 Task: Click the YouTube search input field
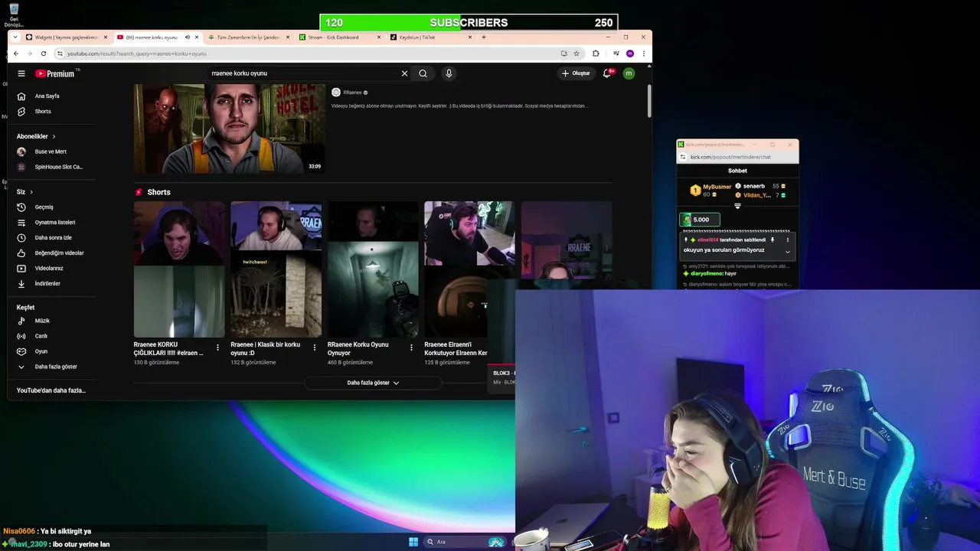[303, 73]
